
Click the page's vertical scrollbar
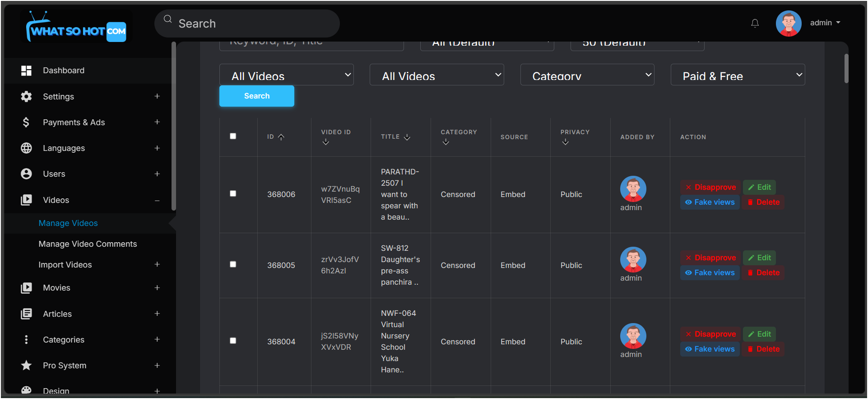pyautogui.click(x=846, y=69)
